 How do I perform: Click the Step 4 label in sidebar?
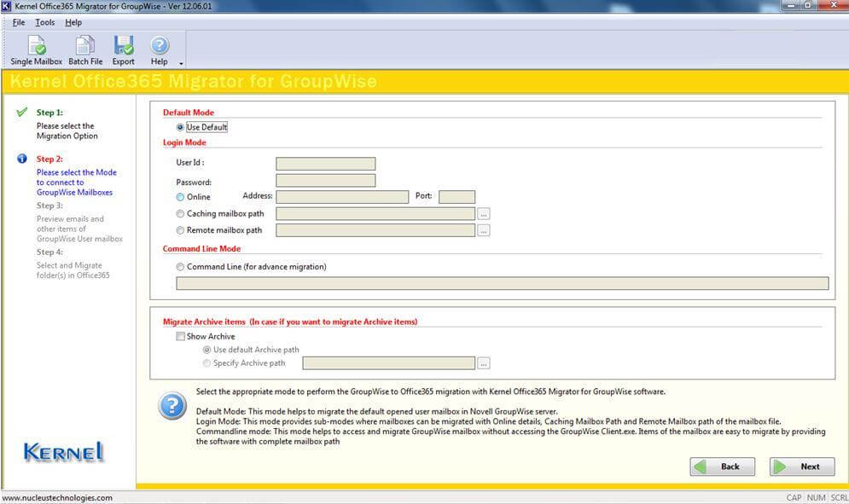[x=49, y=252]
